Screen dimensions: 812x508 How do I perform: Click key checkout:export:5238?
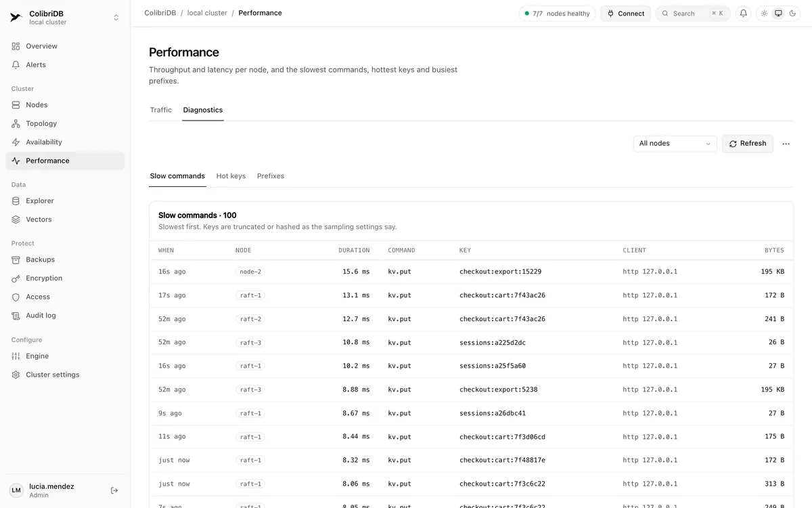pyautogui.click(x=498, y=389)
